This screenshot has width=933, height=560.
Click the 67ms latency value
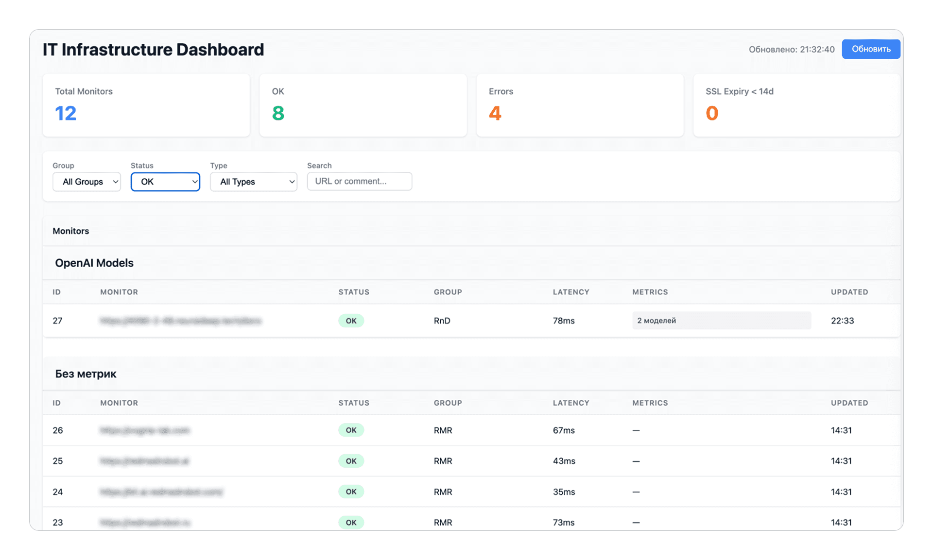click(564, 430)
